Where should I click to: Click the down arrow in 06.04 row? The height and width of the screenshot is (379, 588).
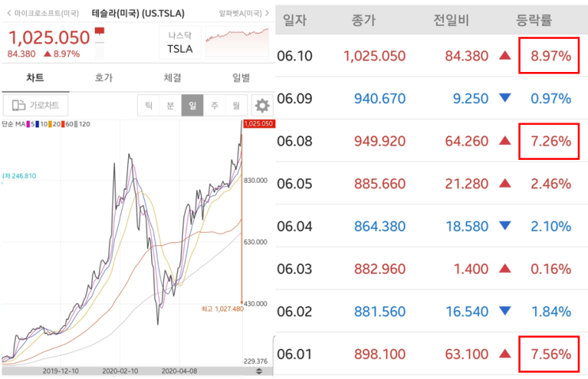coord(505,226)
